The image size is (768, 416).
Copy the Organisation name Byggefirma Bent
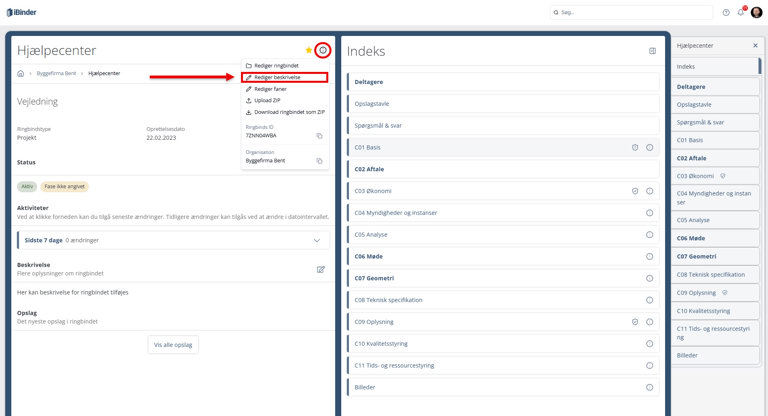(x=319, y=160)
